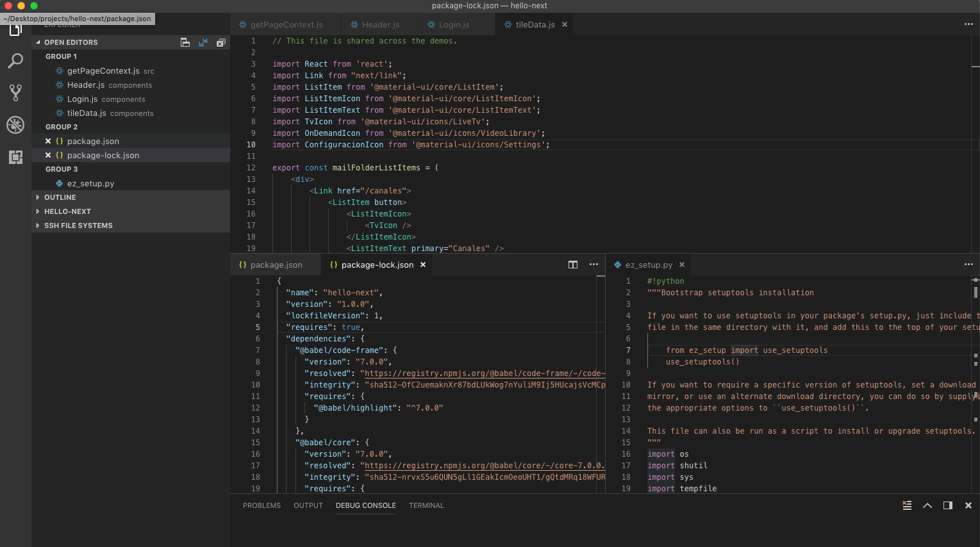Screen dimensions: 980x547
Task: Select Login.js in Open Editors list
Action: pos(131,99)
